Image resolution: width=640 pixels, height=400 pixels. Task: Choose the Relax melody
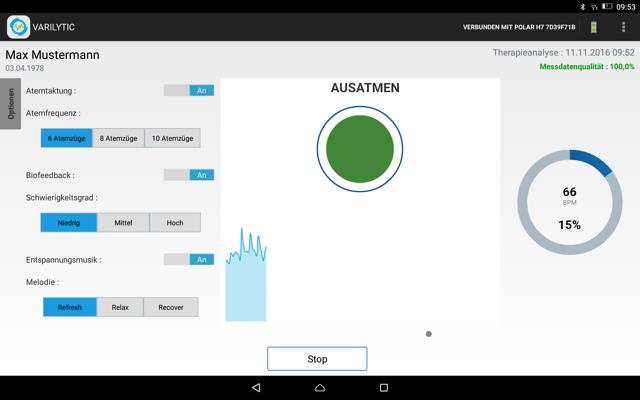[120, 307]
